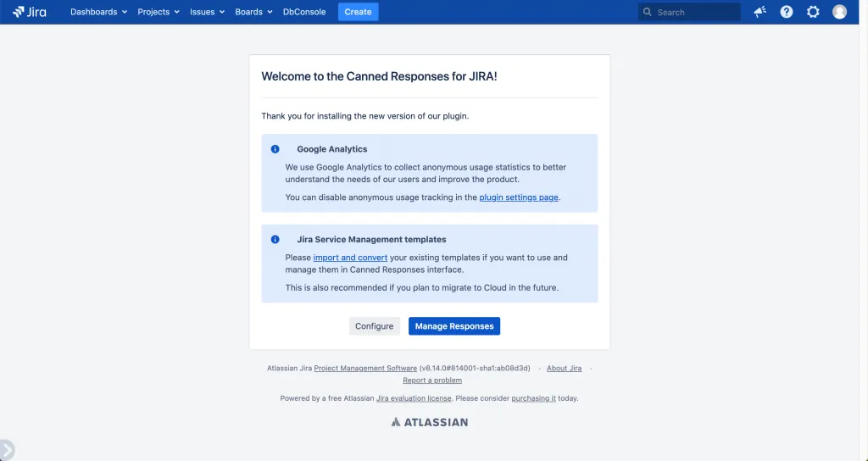Open the Help question mark menu
This screenshot has height=461, width=868.
coord(786,12)
